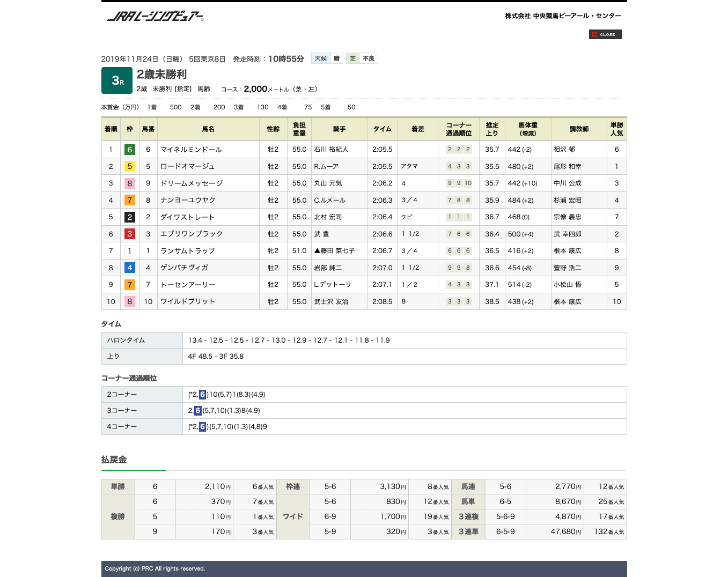This screenshot has height=577, width=728.
Task: Click jockey name R.ムーア
Action: [x=326, y=166]
